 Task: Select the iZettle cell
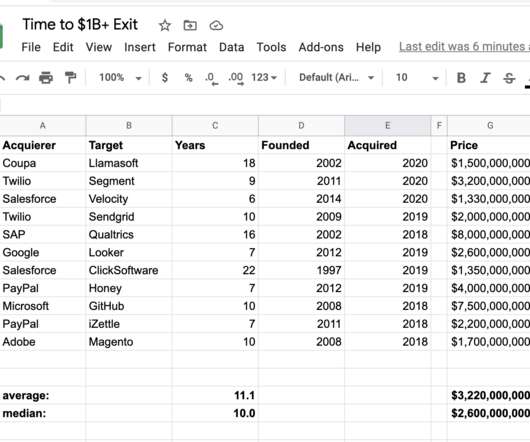(x=129, y=324)
